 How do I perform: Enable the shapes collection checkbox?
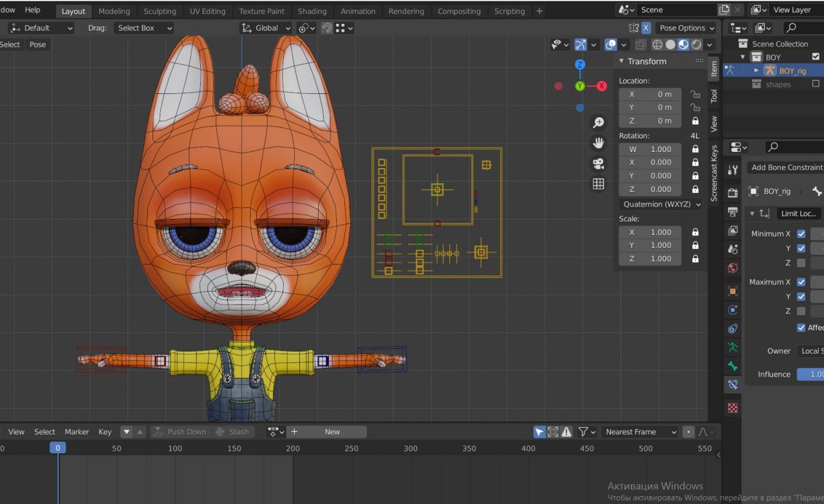816,84
